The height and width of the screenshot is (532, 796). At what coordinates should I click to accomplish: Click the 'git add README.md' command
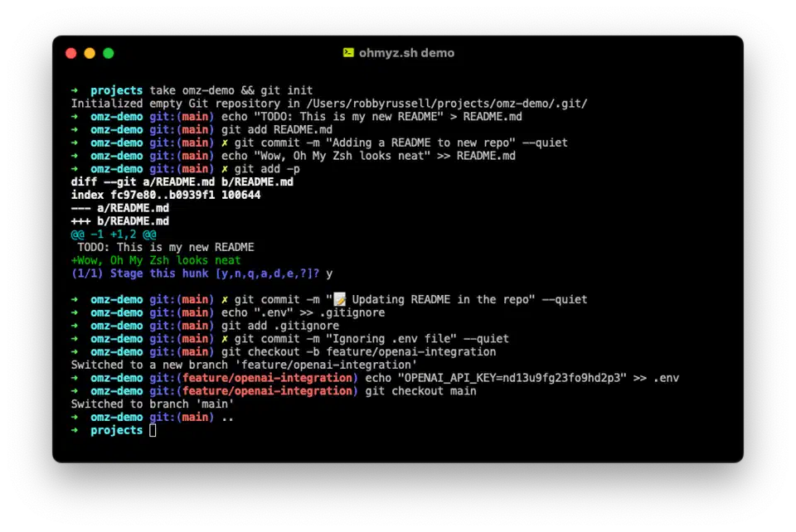pyautogui.click(x=277, y=130)
